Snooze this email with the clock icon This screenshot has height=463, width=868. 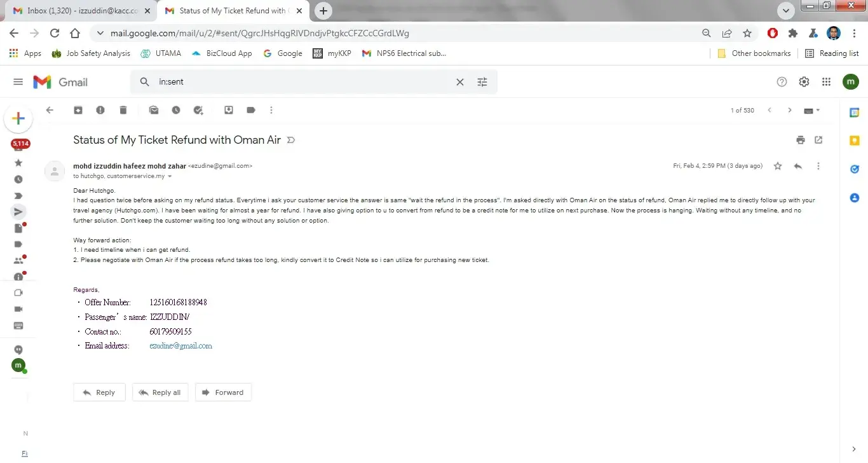[x=176, y=110]
